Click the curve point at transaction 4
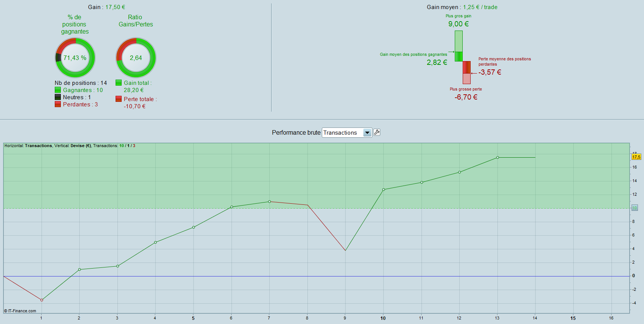 click(x=156, y=243)
